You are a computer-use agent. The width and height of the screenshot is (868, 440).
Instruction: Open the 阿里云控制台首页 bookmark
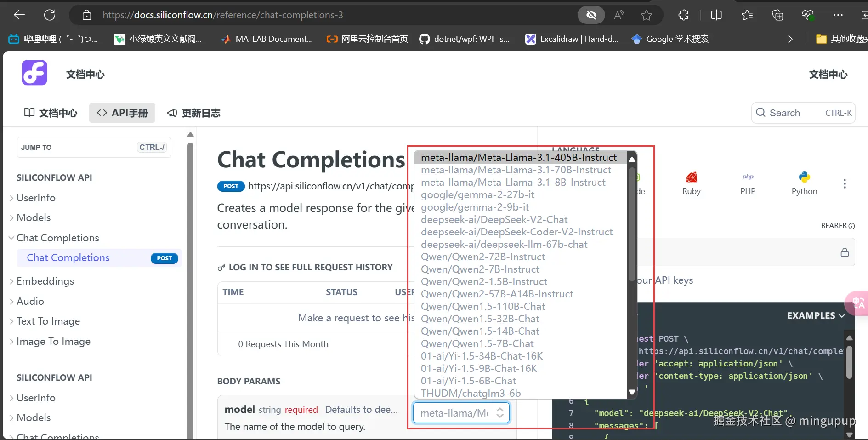pyautogui.click(x=367, y=39)
